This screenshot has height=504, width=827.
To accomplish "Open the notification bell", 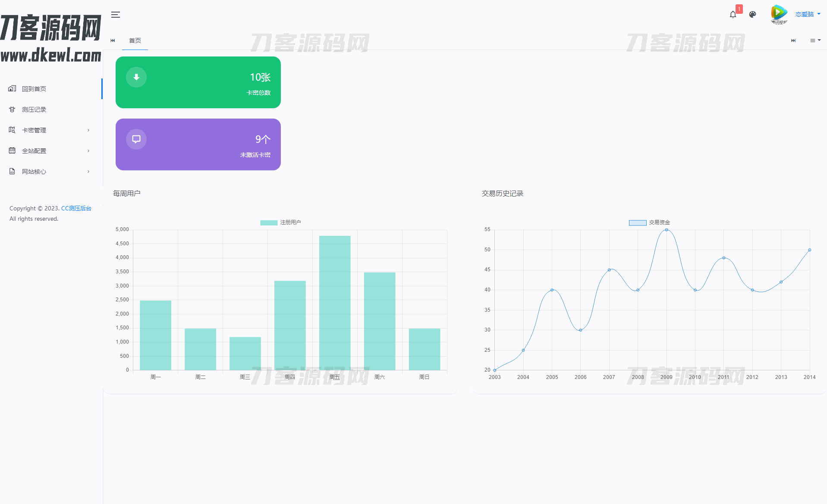I will [733, 15].
